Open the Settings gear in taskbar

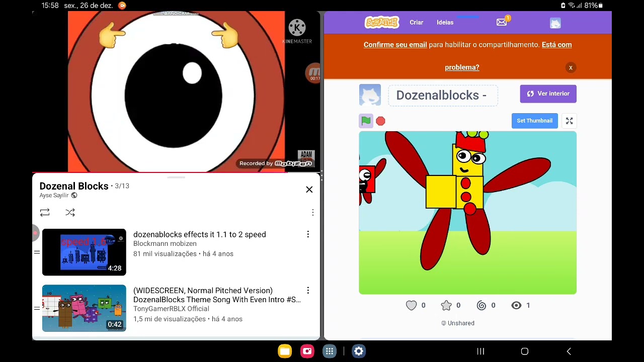pos(358,351)
